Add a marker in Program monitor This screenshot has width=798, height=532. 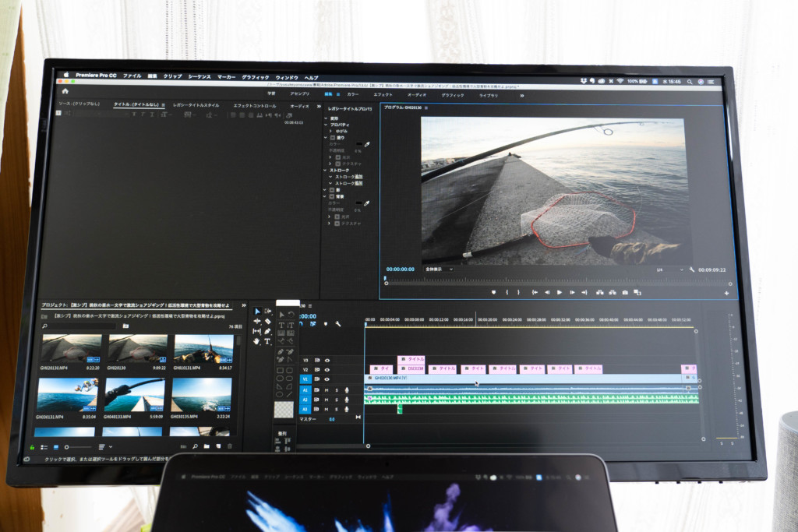click(493, 292)
